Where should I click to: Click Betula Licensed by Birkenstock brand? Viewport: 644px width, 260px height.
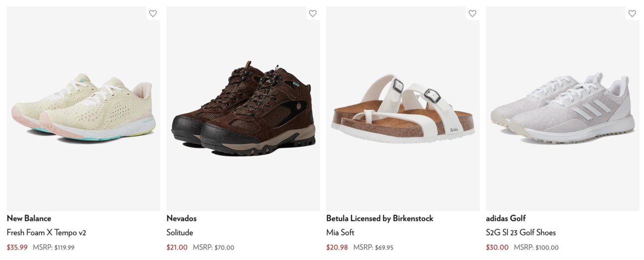click(x=380, y=218)
